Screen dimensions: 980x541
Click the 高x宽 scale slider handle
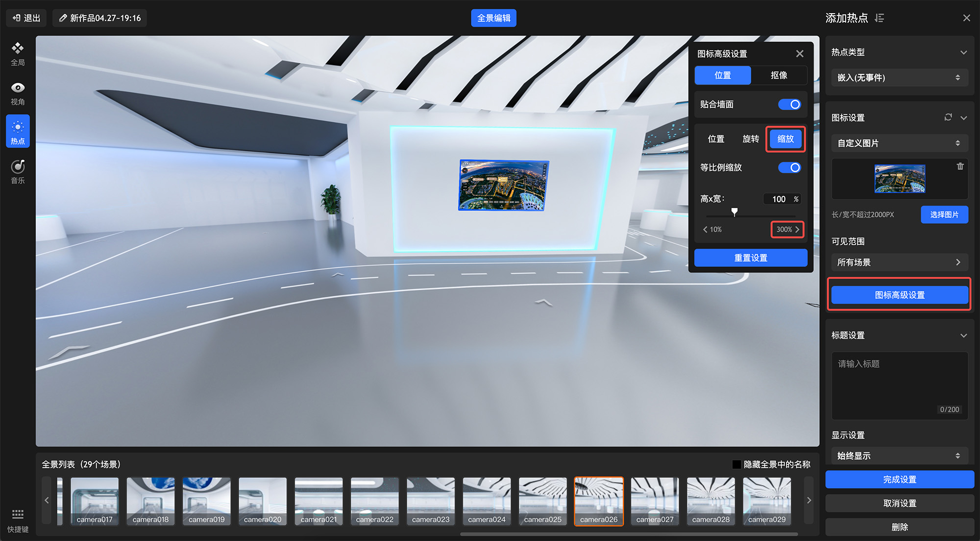pos(734,212)
